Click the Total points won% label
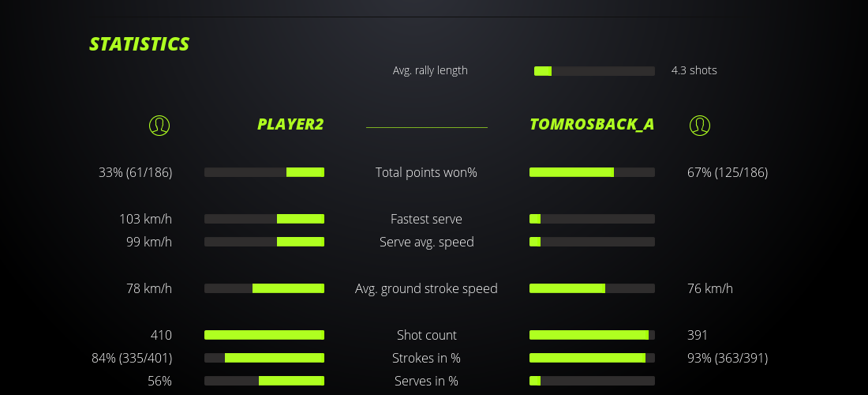This screenshot has height=395, width=868. point(426,172)
